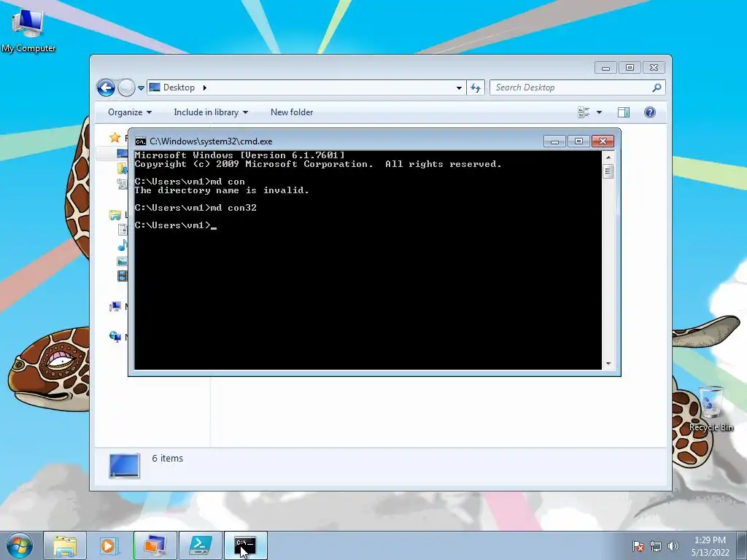Select Favorites star in navigation pane
The height and width of the screenshot is (560, 747).
coord(115,138)
